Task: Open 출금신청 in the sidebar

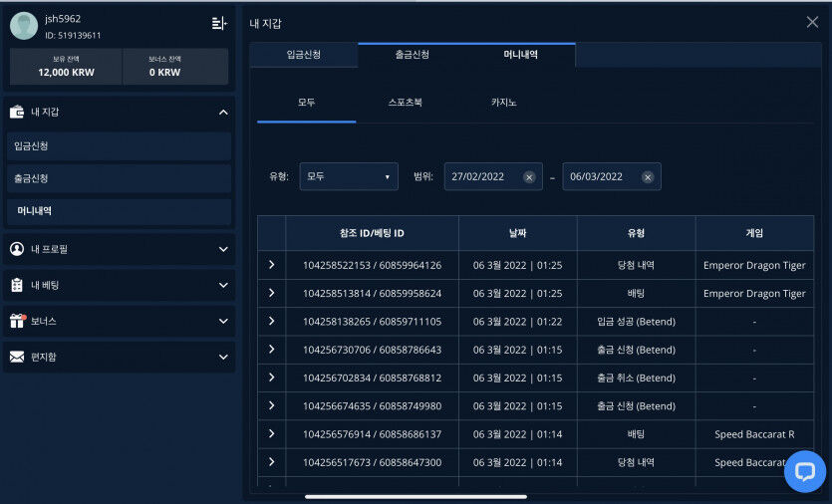Action: (119, 178)
